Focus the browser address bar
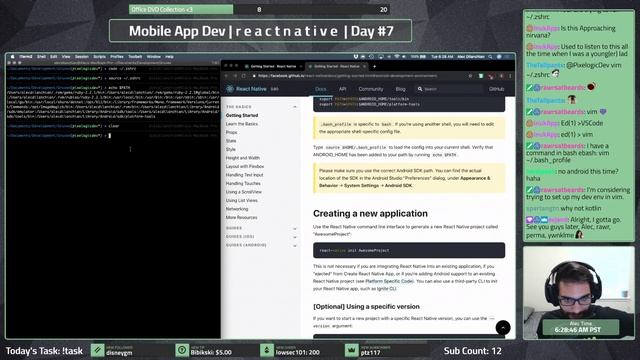 pyautogui.click(x=359, y=76)
